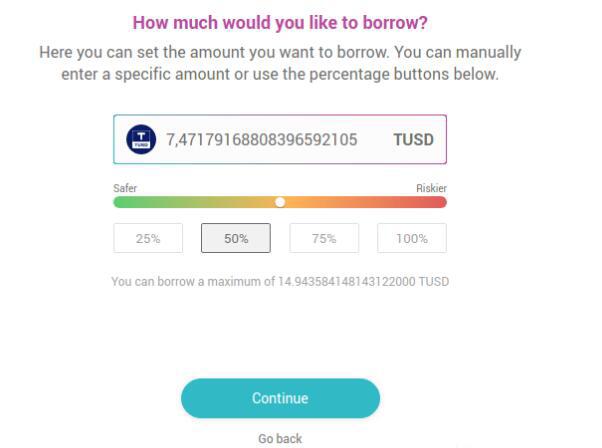Click the "Riskier" slider label
The width and height of the screenshot is (602, 448).
click(431, 188)
